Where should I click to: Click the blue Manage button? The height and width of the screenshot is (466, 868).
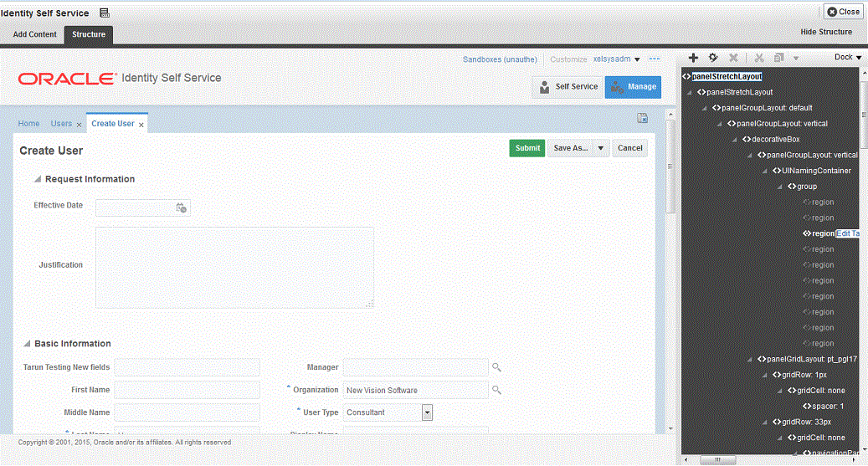click(x=633, y=87)
